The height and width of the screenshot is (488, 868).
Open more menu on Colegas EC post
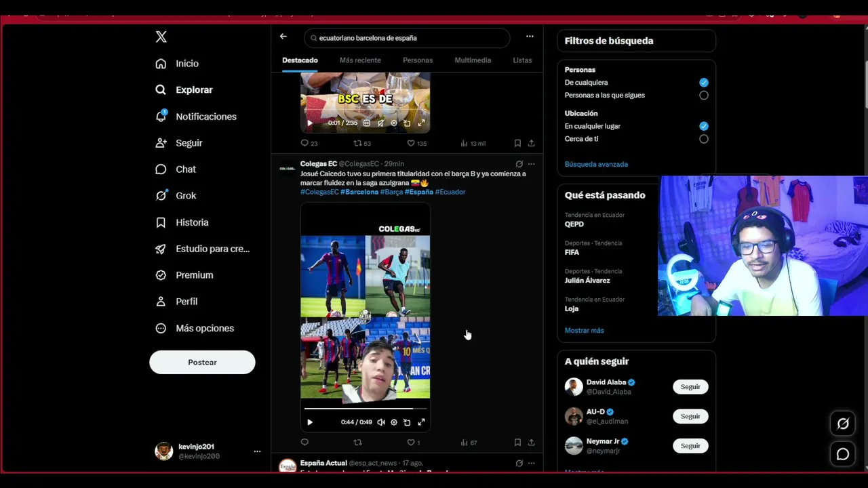coord(531,164)
